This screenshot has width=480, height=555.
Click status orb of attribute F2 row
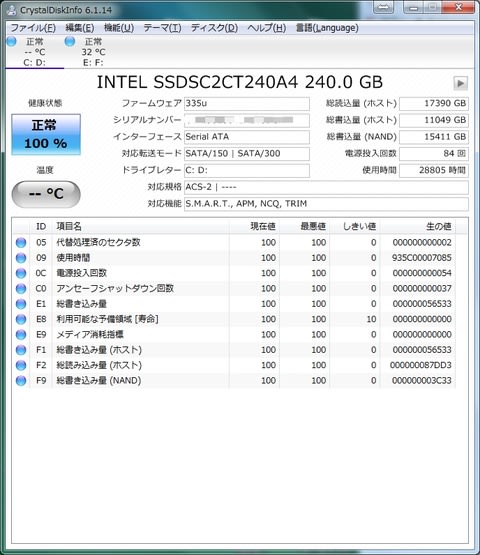[21, 365]
